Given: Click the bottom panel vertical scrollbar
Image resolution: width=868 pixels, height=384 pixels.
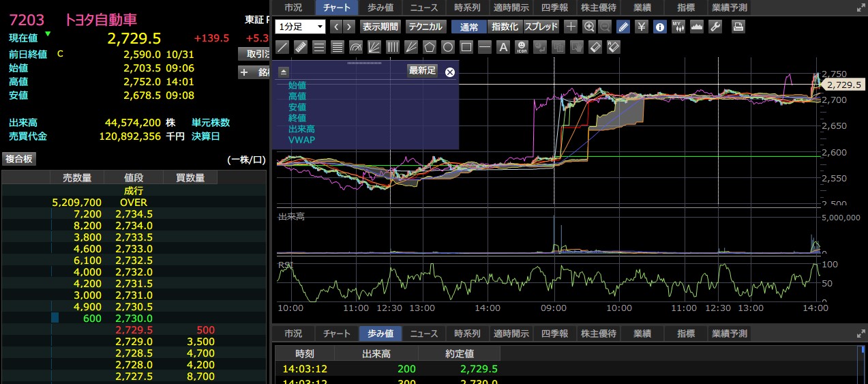Looking at the screenshot, I should [860, 365].
